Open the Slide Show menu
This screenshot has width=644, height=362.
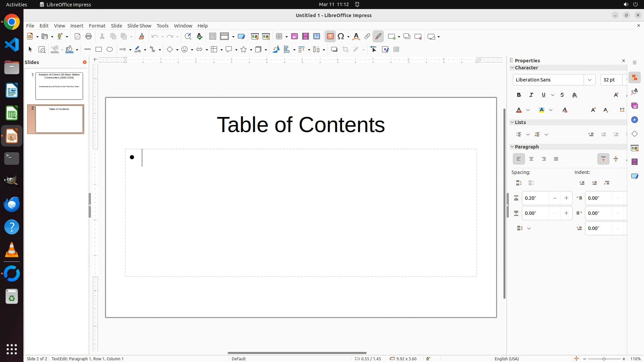[x=139, y=26]
